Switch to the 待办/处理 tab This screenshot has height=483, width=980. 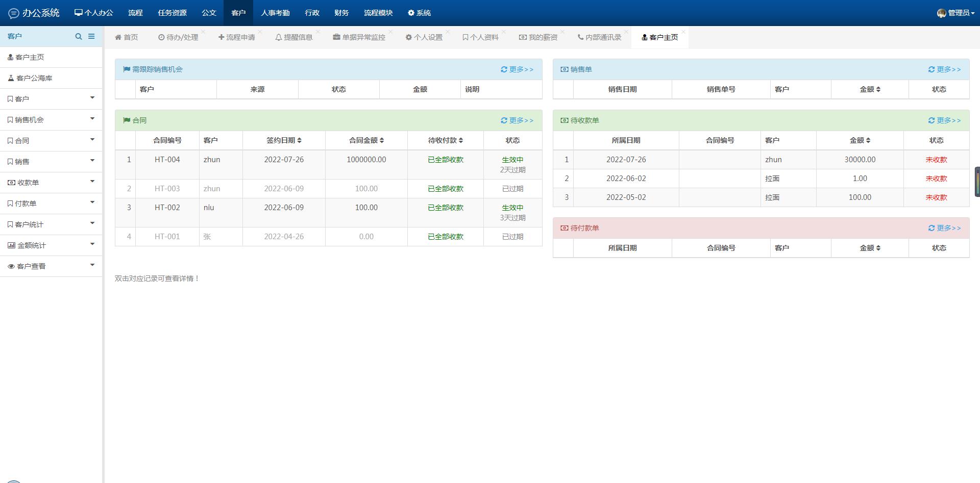pos(179,37)
